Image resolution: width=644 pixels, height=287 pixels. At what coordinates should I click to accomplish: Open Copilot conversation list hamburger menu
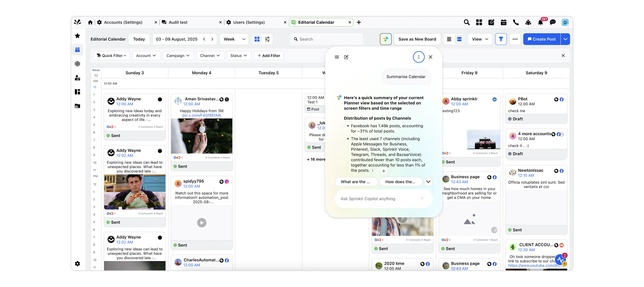(x=337, y=57)
